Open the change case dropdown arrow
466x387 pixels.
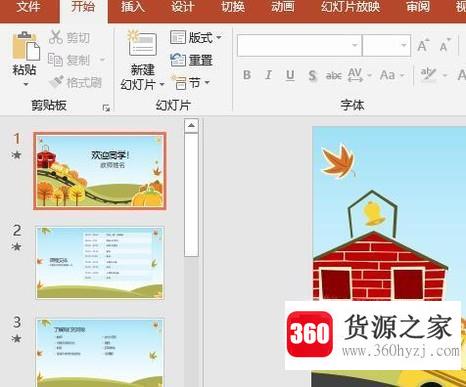pos(402,75)
